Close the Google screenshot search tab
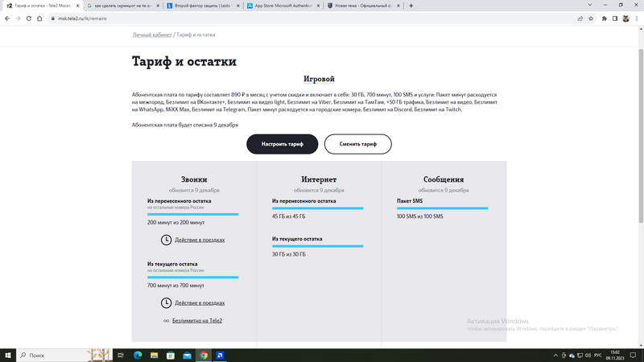Viewport: 644px width, 362px height. tap(158, 6)
